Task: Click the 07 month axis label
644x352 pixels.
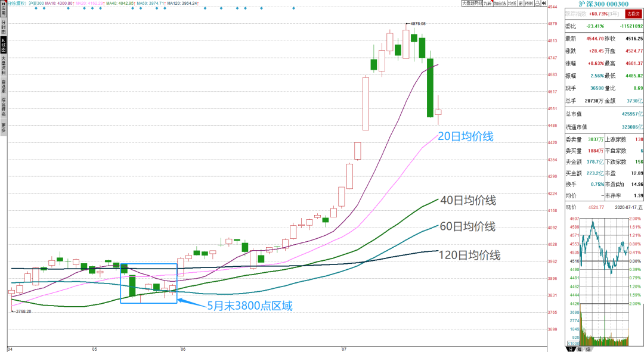Action: [344, 350]
